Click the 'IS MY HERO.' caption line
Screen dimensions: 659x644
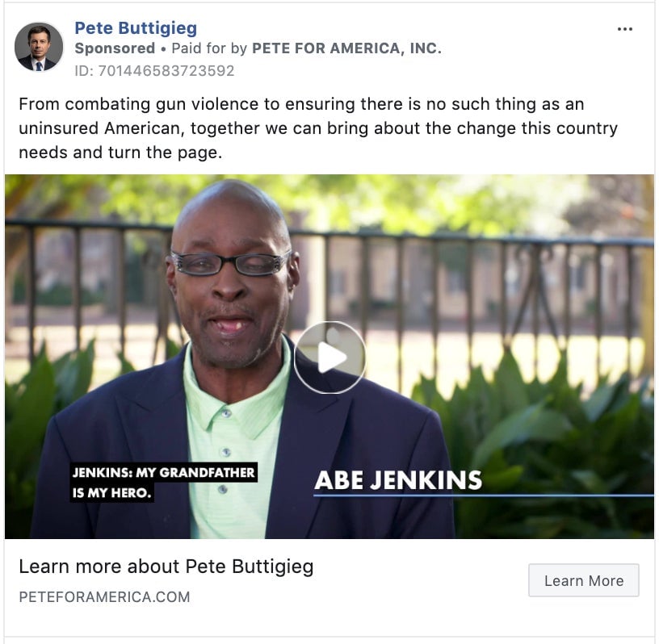click(x=111, y=492)
